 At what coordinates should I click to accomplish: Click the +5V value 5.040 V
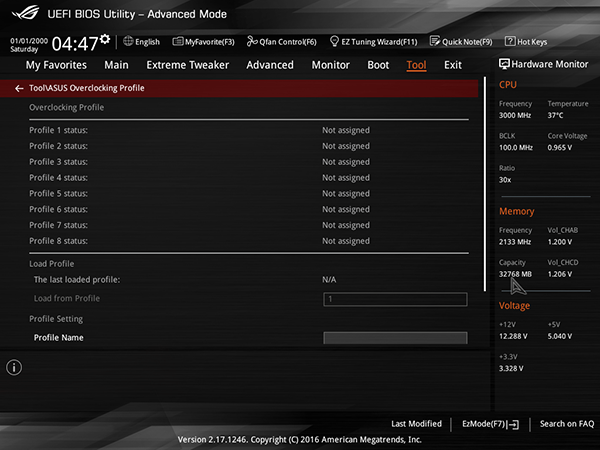tap(560, 336)
